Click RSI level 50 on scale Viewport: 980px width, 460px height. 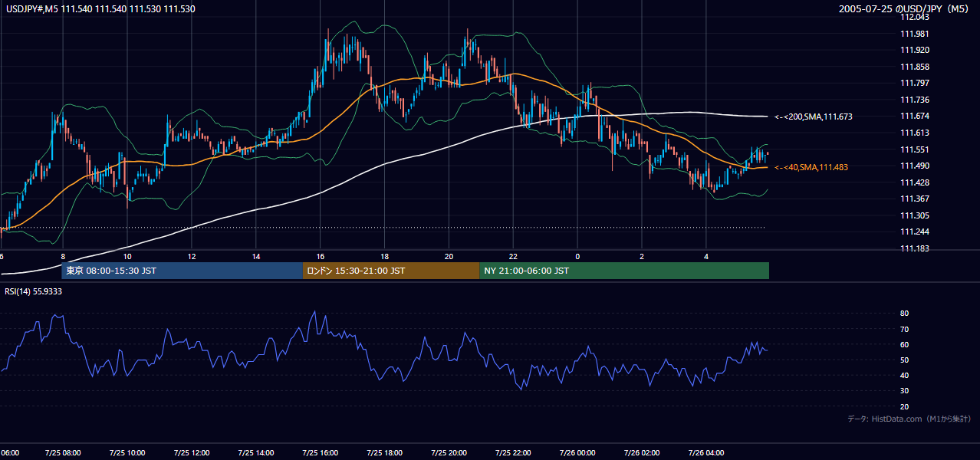click(904, 360)
